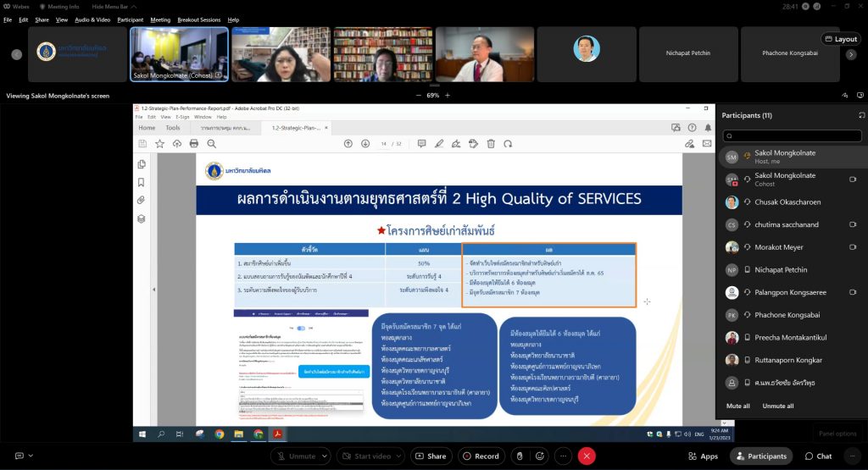Click Mute all in participants panel
The image size is (868, 470).
coord(737,406)
